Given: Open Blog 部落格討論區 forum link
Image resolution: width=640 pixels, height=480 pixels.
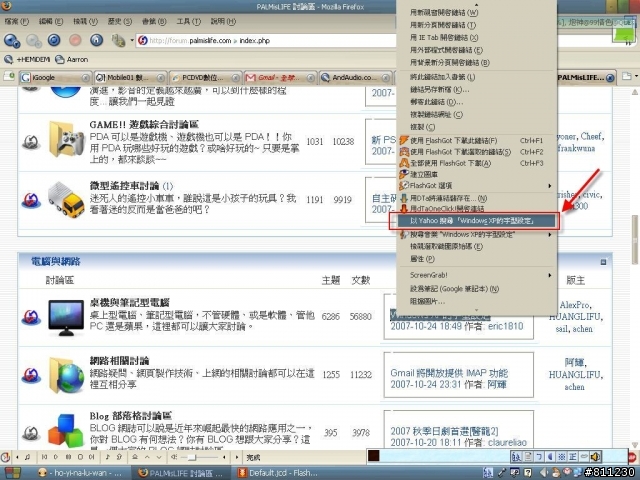Looking at the screenshot, I should [x=131, y=416].
